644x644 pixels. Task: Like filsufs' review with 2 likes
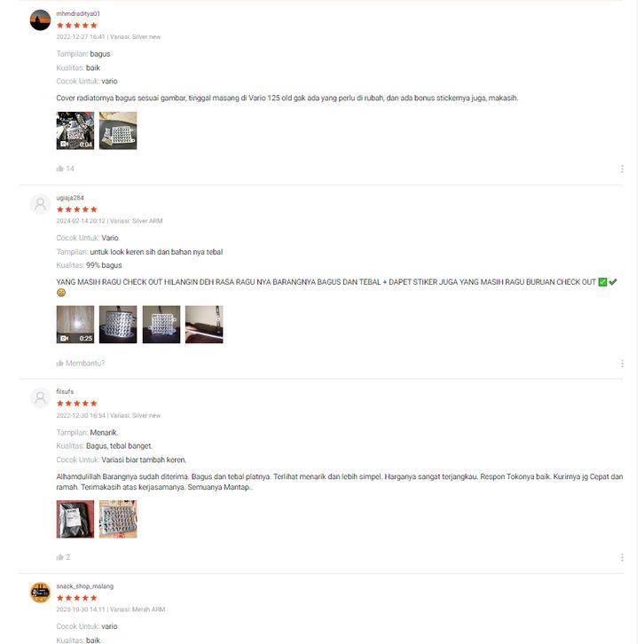(x=63, y=557)
